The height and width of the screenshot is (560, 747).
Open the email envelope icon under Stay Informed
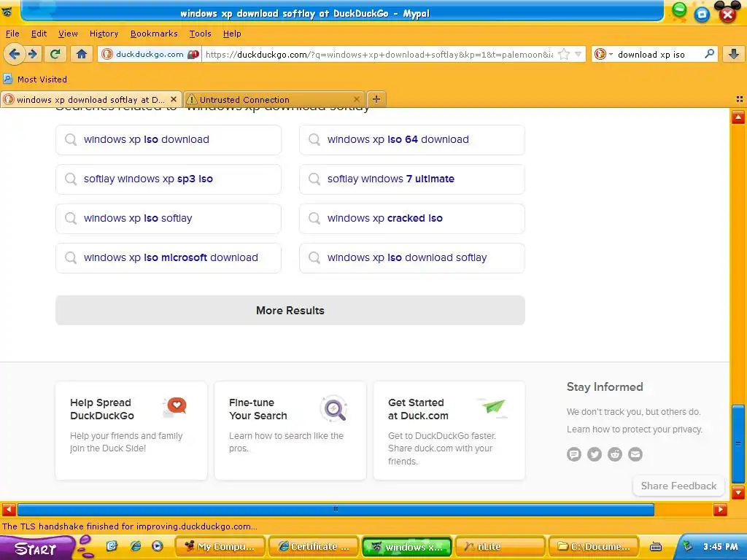coord(635,454)
